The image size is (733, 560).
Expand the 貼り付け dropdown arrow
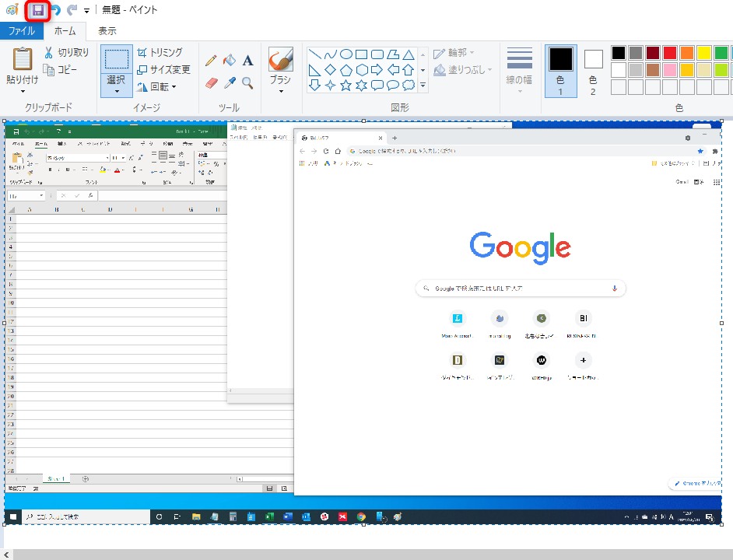tap(23, 91)
